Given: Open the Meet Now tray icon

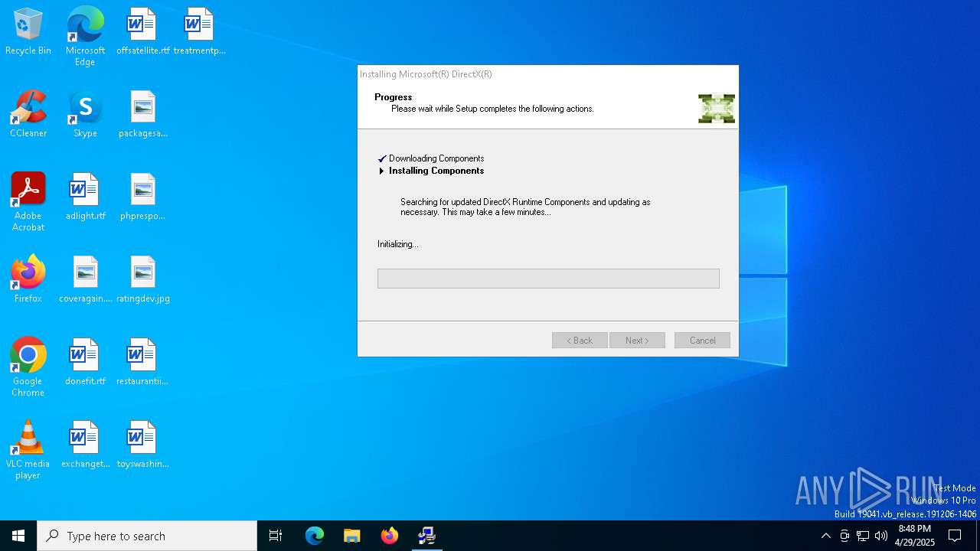Looking at the screenshot, I should tap(844, 536).
